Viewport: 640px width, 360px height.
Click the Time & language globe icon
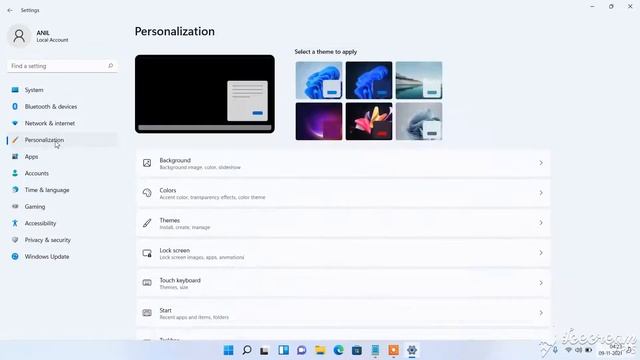pyautogui.click(x=15, y=190)
